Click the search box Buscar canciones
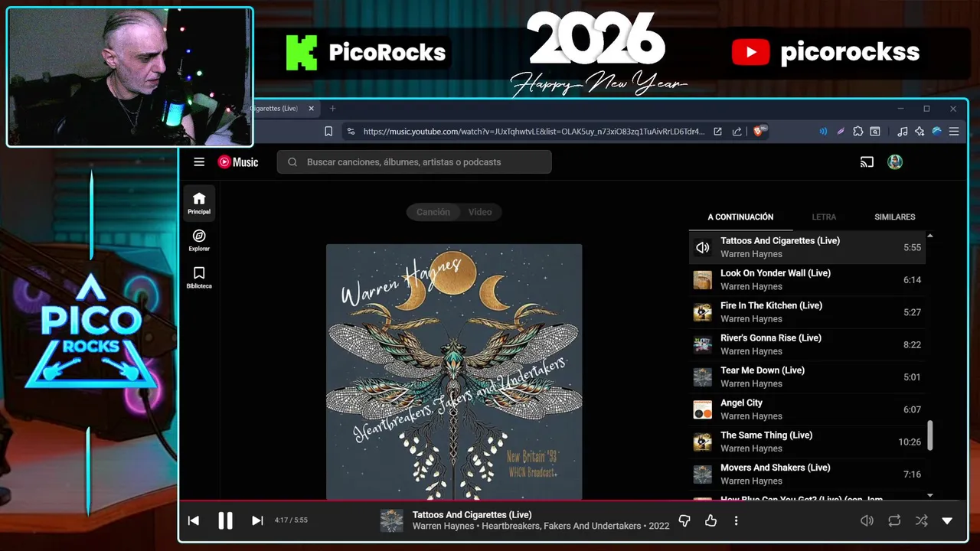 [x=414, y=162]
